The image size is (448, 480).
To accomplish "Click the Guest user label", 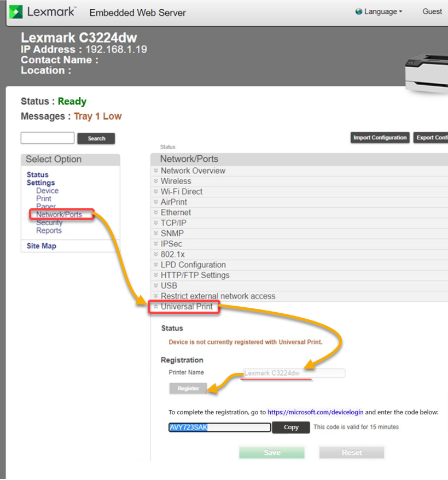I will coord(432,11).
